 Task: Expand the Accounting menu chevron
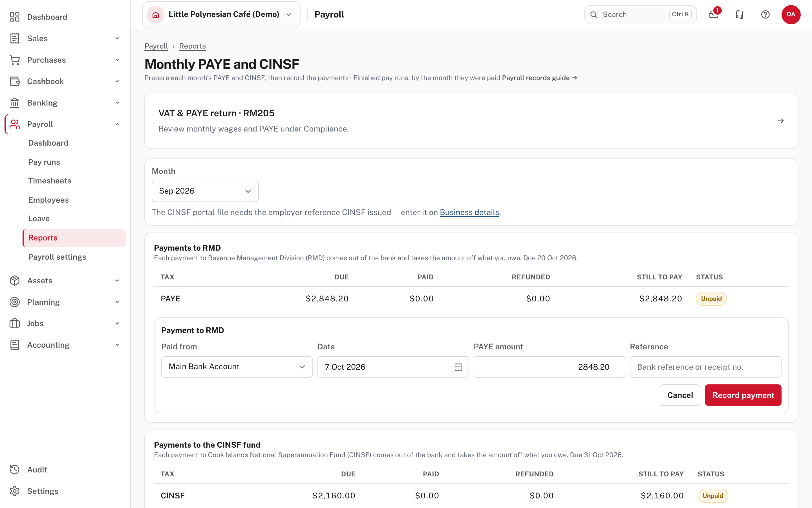point(117,345)
